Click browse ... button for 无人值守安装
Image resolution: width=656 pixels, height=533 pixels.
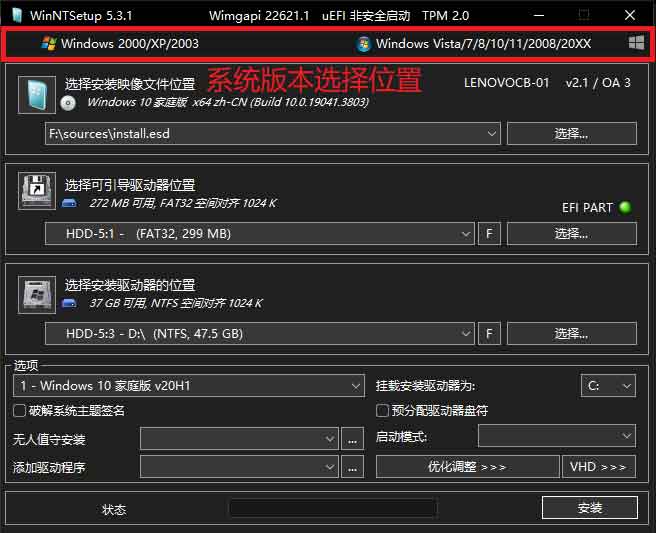click(x=352, y=438)
